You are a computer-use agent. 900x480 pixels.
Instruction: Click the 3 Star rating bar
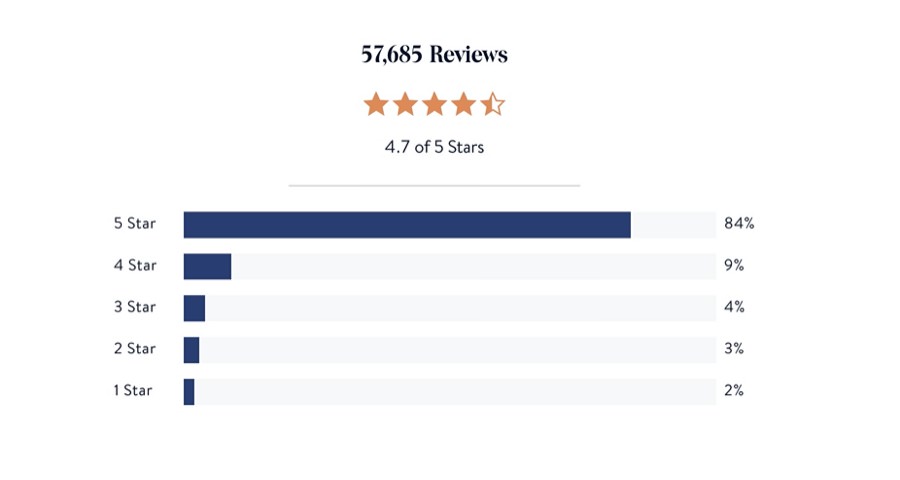point(450,308)
